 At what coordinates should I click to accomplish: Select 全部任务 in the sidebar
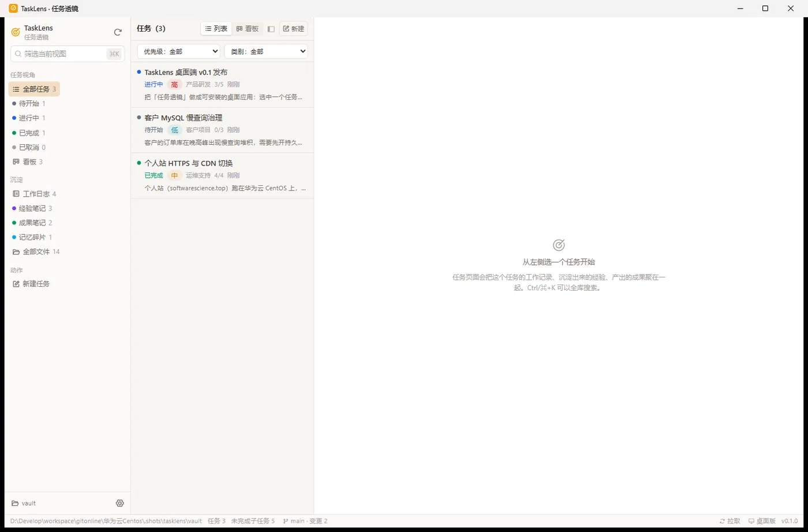pyautogui.click(x=34, y=89)
